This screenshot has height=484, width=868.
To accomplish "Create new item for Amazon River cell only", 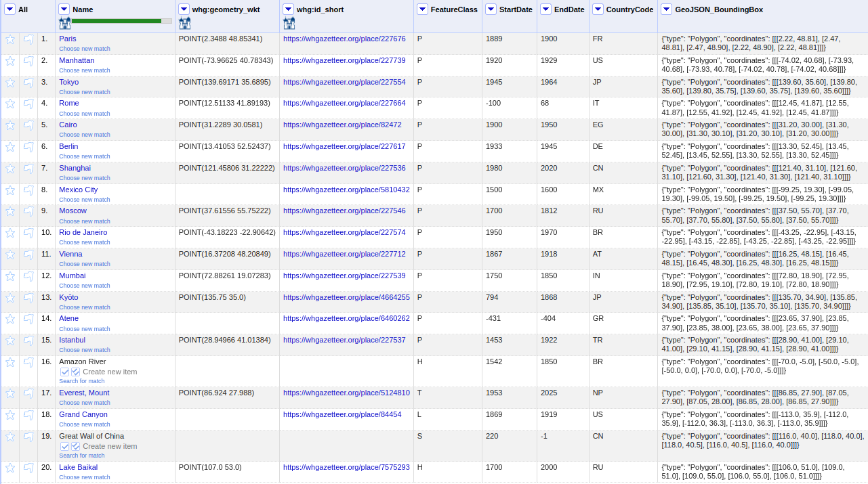I will [65, 372].
